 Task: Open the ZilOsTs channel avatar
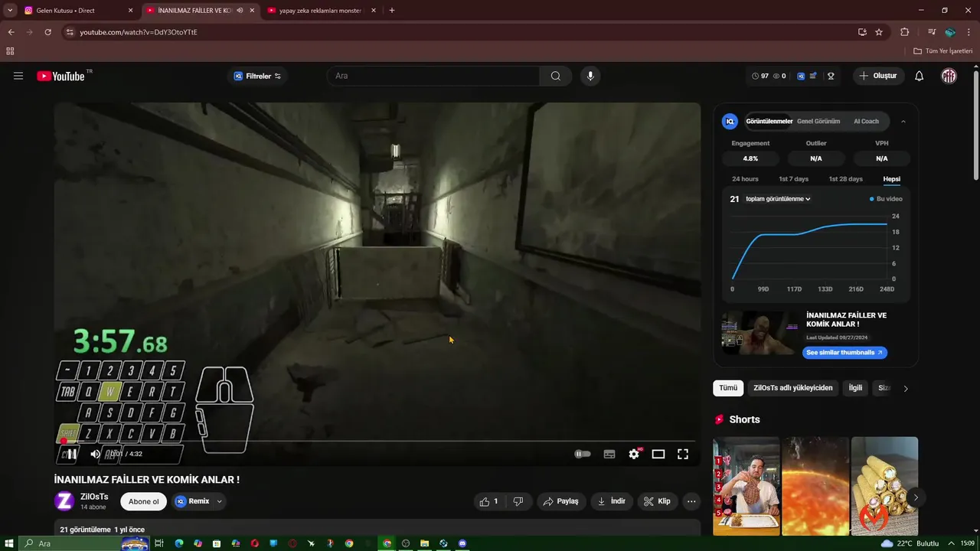pos(64,501)
